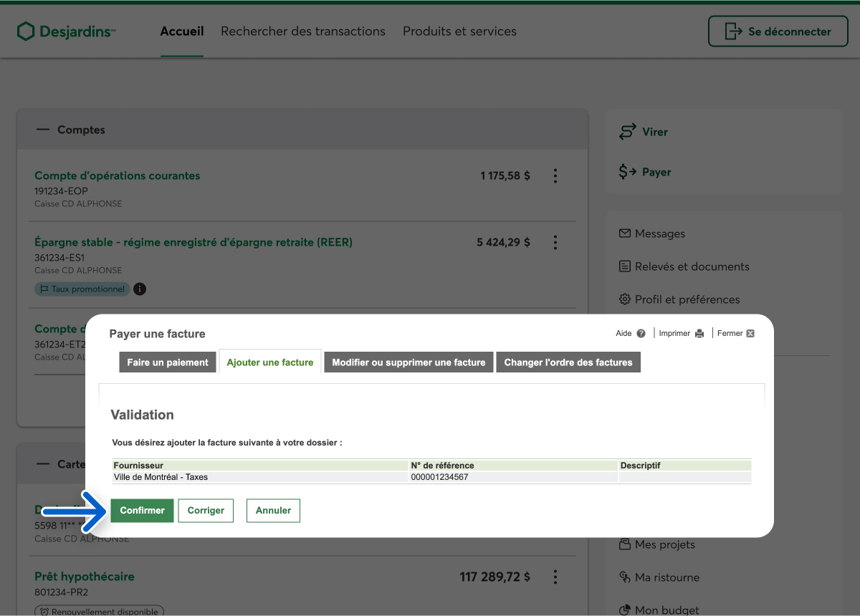Click the Annuler button
This screenshot has height=616, width=860.
(273, 511)
